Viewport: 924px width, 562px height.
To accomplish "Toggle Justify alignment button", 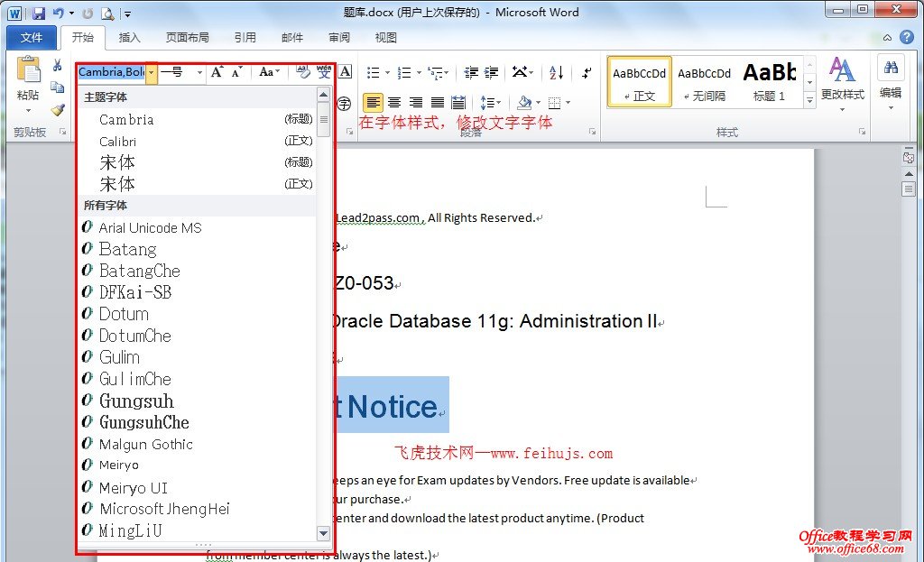I will (x=438, y=103).
